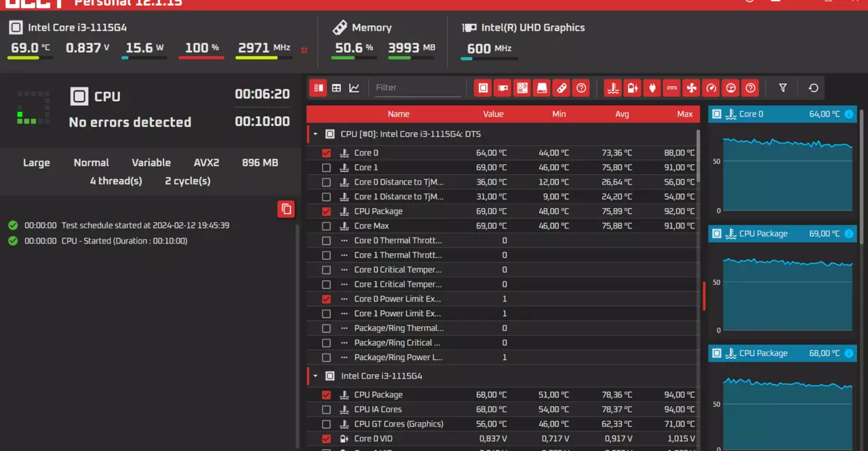Toggle the battery voltage sensor type filter
The image size is (868, 451).
coord(632,87)
